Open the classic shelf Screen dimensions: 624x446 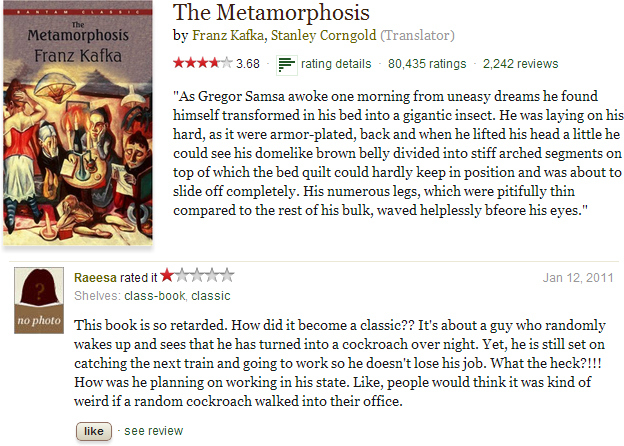pyautogui.click(x=211, y=295)
